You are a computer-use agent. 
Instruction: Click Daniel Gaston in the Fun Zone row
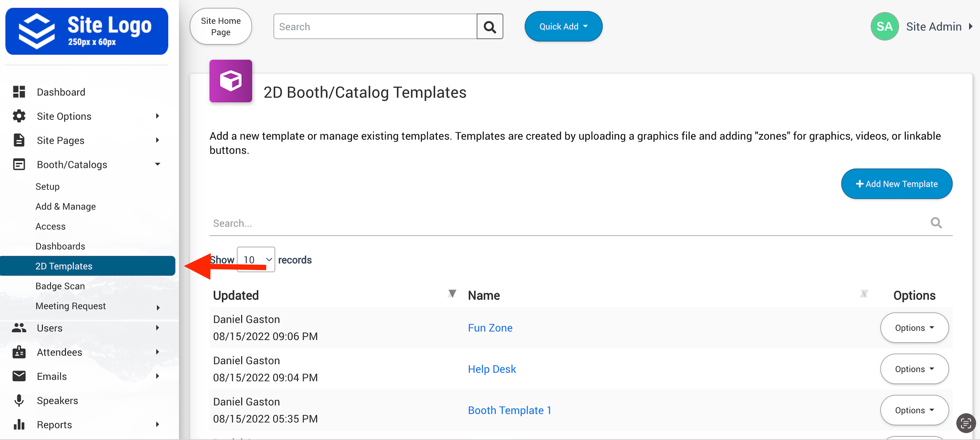tap(246, 319)
